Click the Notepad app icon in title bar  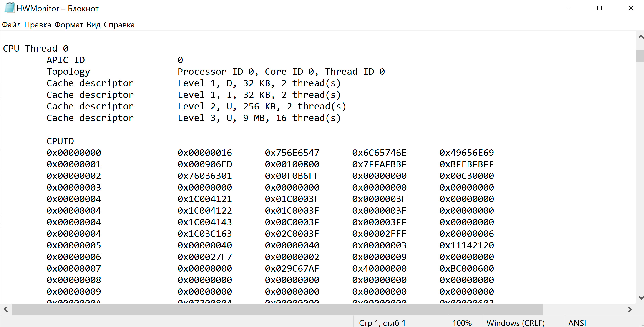(10, 8)
